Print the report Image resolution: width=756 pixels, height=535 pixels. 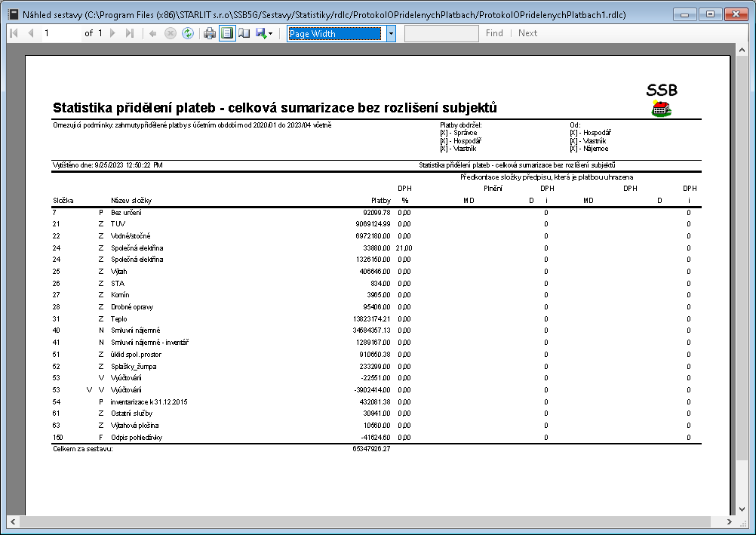[210, 33]
